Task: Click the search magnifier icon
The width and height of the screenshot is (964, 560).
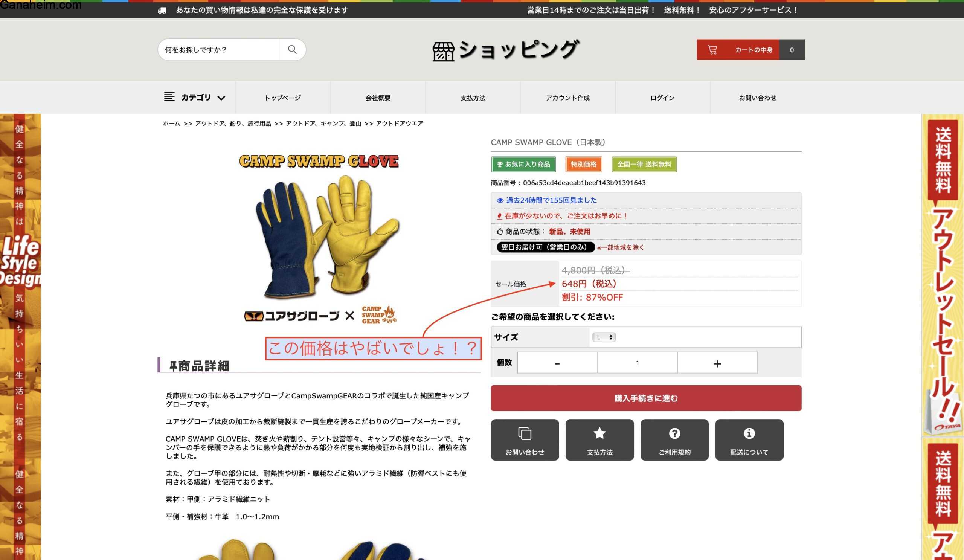Action: coord(292,49)
